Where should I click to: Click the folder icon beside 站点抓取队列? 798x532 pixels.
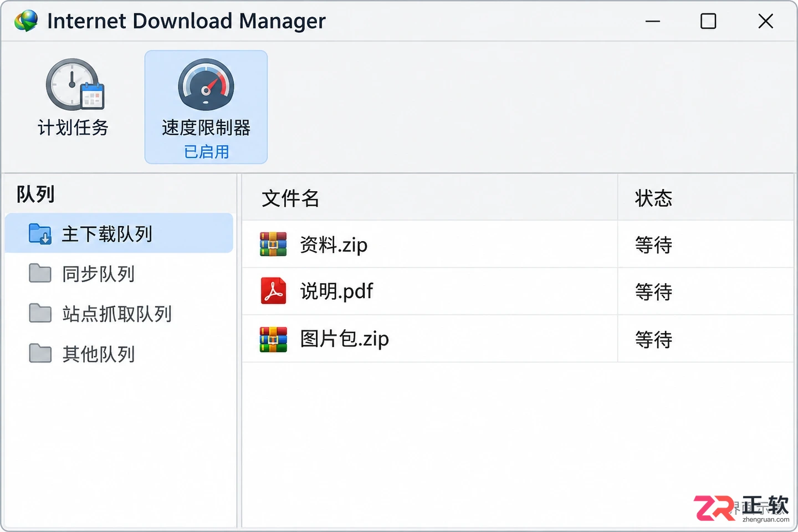pos(40,313)
